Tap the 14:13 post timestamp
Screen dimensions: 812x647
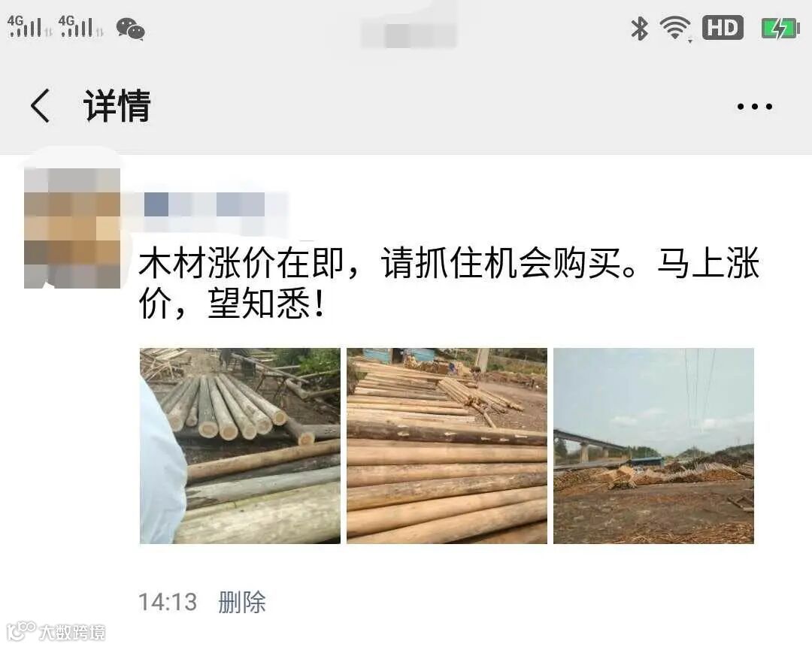pos(168,602)
